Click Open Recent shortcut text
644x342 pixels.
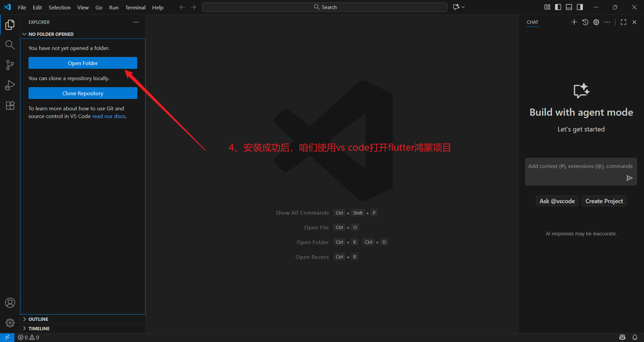(x=312, y=257)
